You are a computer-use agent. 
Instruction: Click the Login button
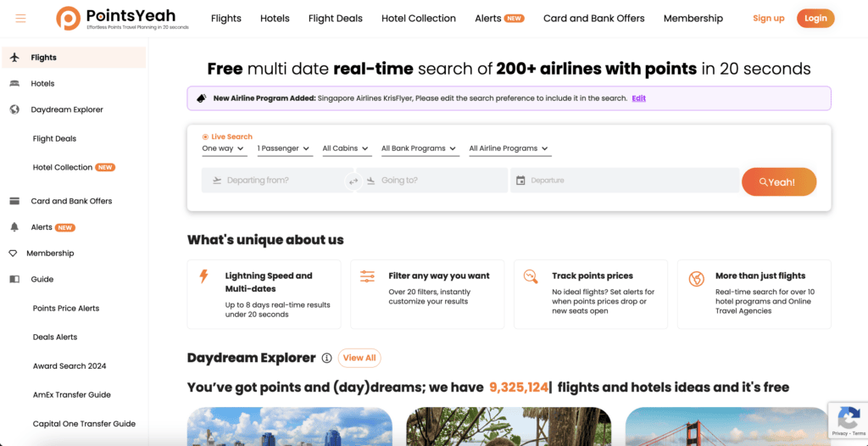tap(815, 19)
